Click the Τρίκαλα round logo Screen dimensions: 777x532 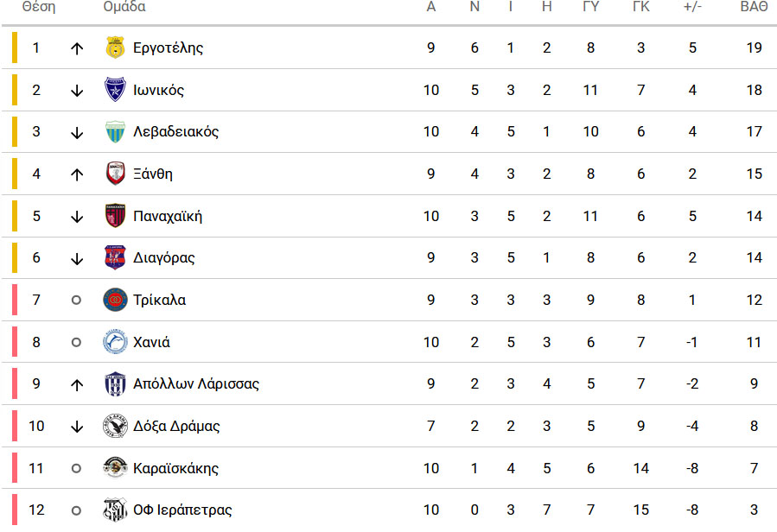(115, 300)
